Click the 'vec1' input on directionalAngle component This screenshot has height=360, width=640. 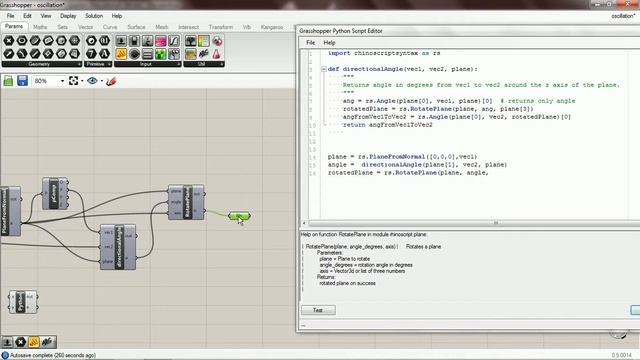click(108, 232)
